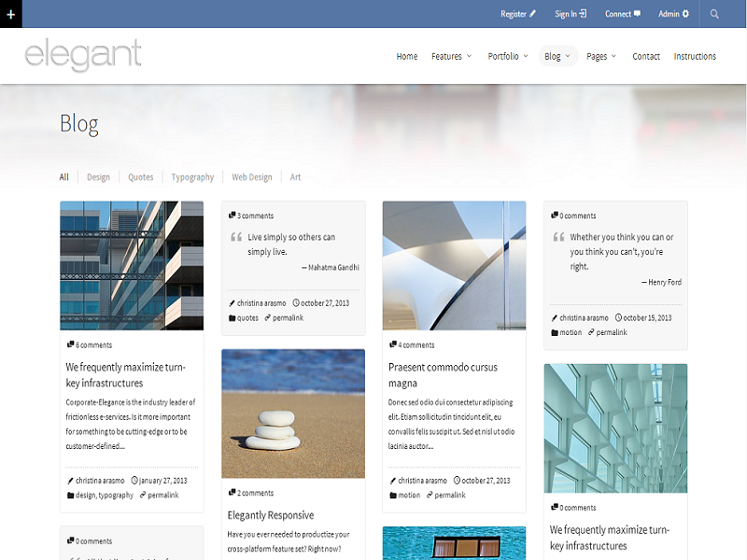
Task: Go to the Contact page
Action: click(x=646, y=56)
